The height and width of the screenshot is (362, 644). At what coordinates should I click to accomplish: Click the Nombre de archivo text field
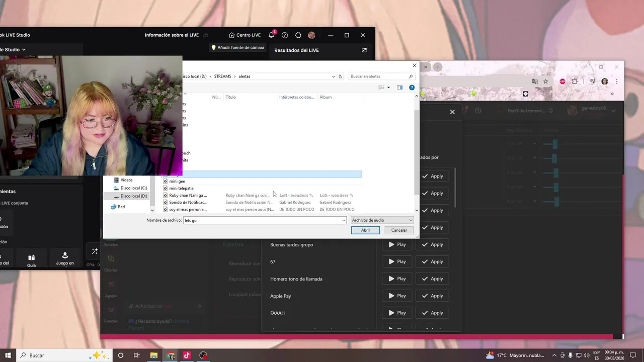tap(262, 220)
